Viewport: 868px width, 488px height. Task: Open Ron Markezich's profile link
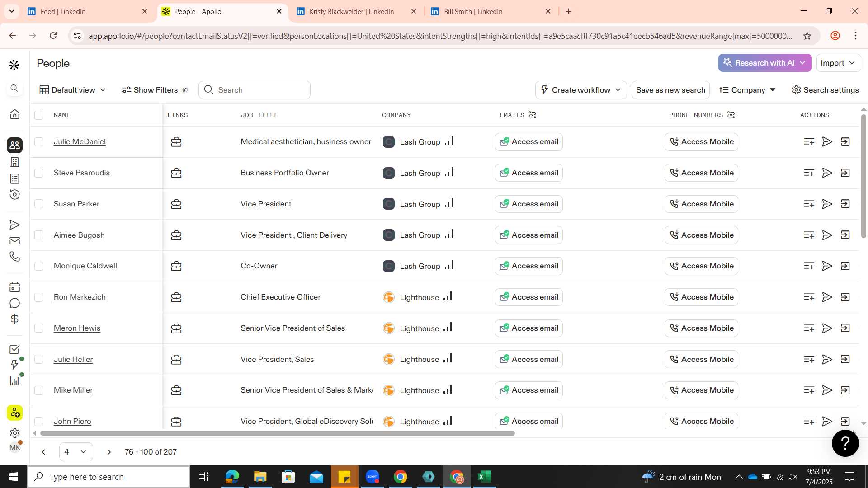click(80, 297)
